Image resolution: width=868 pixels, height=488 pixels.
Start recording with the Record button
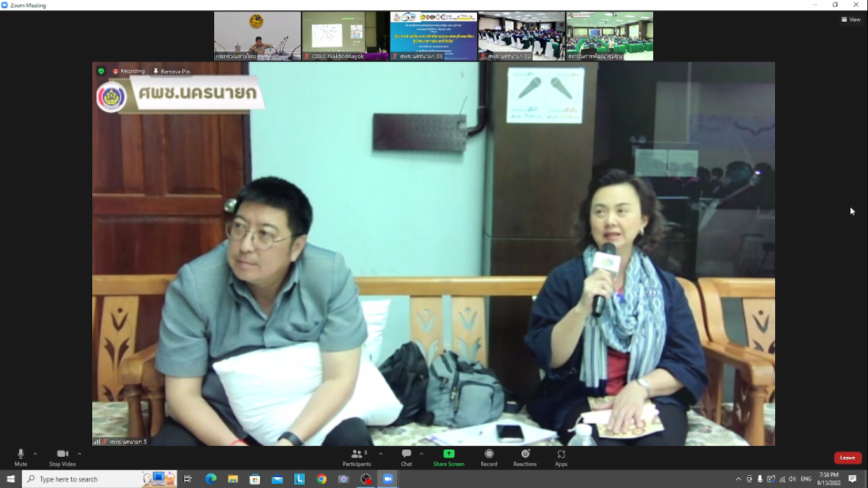pyautogui.click(x=489, y=457)
